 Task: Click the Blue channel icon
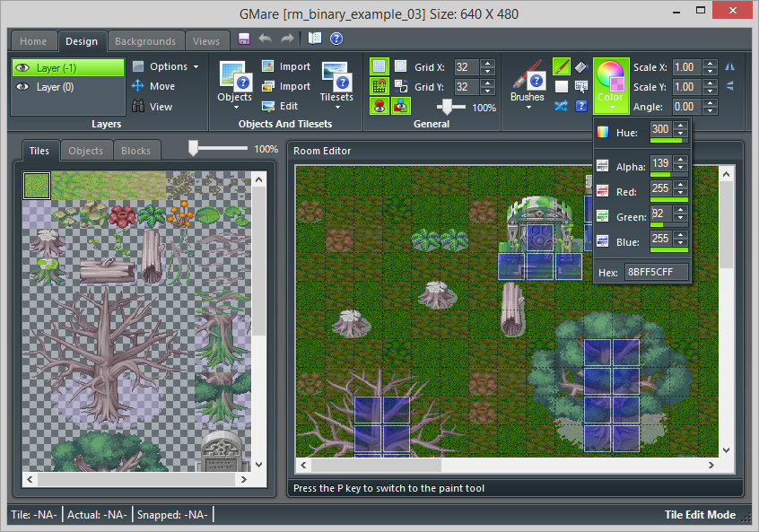603,241
